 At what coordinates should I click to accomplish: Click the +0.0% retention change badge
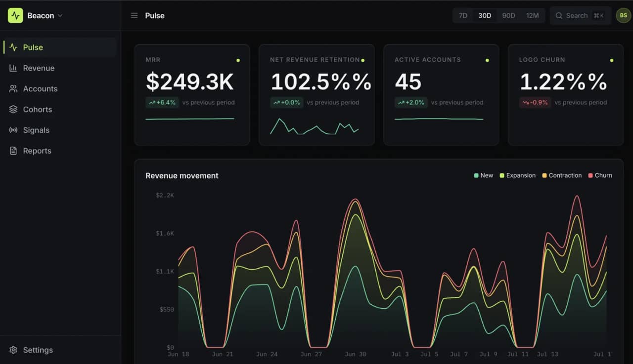click(286, 103)
